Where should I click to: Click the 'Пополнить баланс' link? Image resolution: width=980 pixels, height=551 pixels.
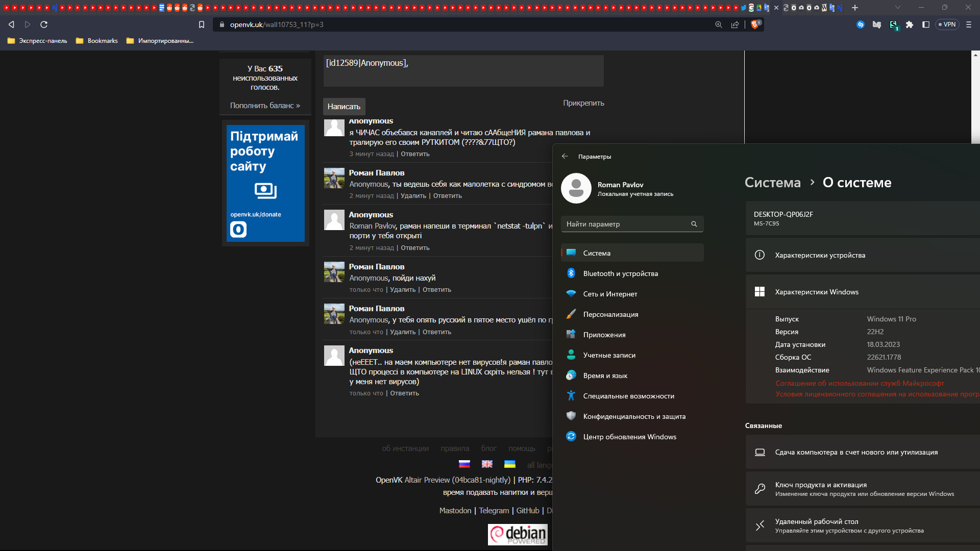tap(265, 106)
